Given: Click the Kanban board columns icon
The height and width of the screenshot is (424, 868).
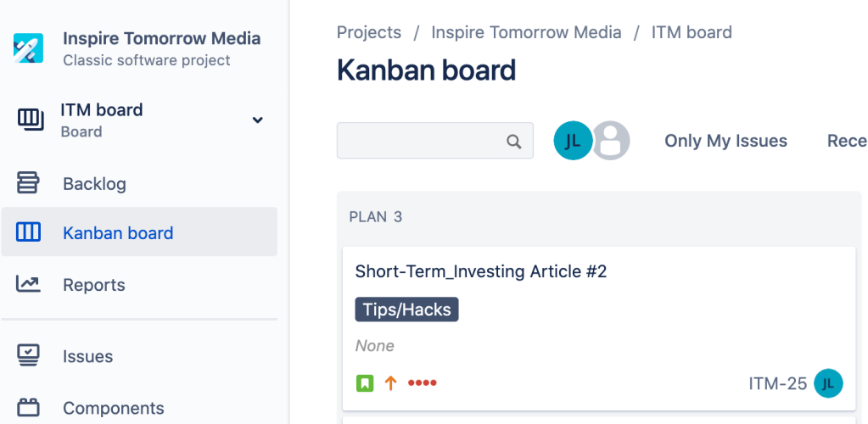Looking at the screenshot, I should (x=28, y=232).
